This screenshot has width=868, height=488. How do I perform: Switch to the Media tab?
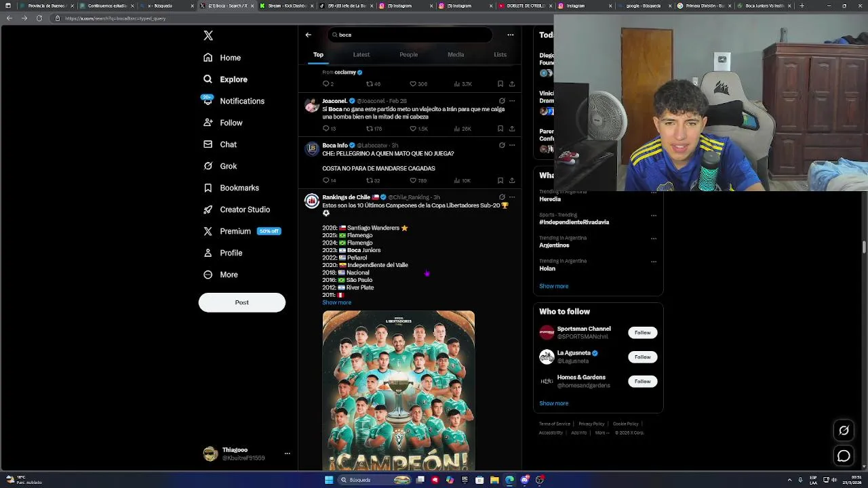tap(456, 54)
